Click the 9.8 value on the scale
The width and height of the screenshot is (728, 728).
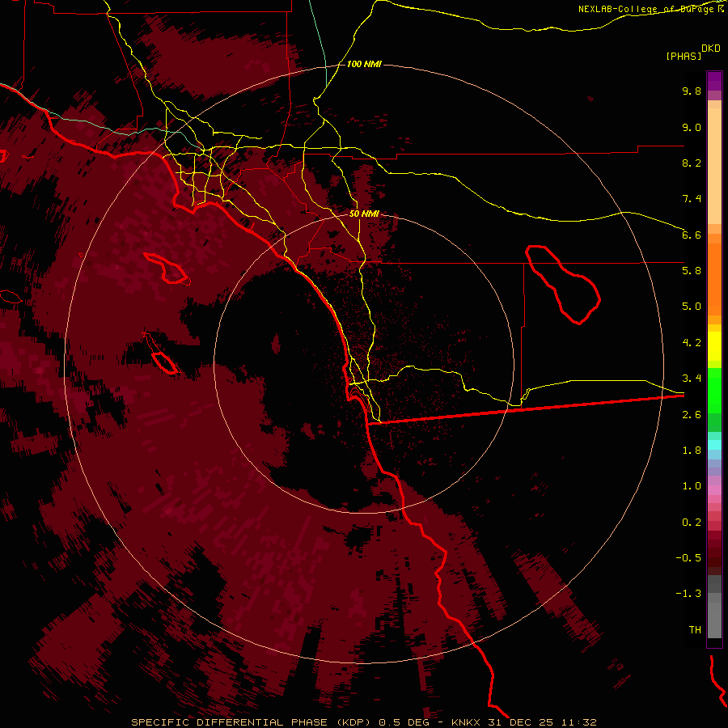pyautogui.click(x=692, y=91)
